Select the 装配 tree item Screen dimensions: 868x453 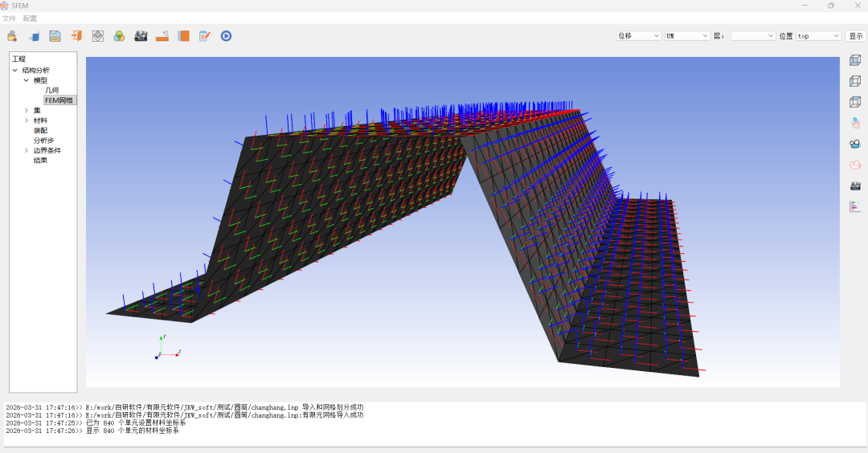click(x=40, y=131)
